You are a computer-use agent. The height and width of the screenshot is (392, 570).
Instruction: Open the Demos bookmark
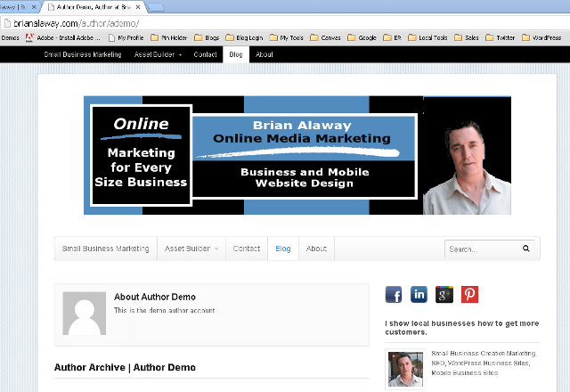pos(10,37)
